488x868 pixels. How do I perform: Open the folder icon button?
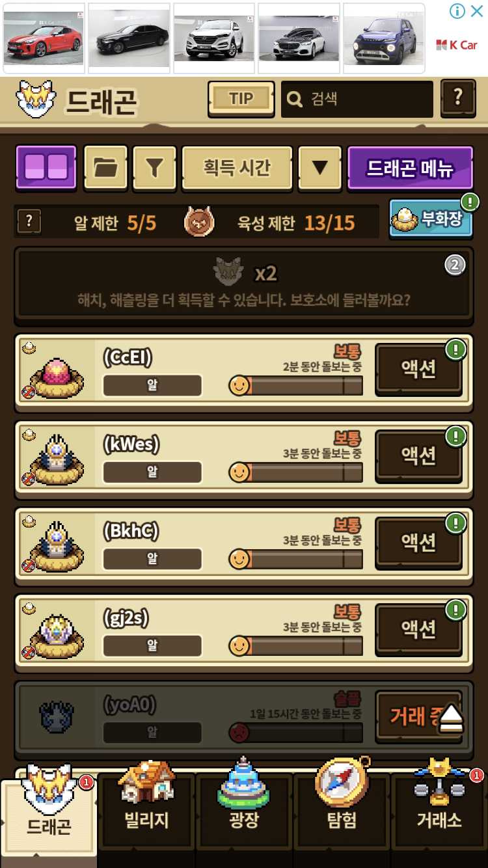coord(106,167)
